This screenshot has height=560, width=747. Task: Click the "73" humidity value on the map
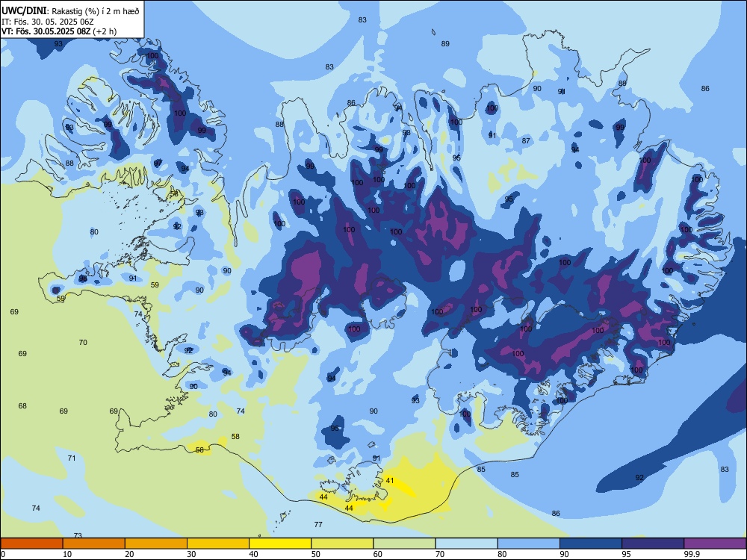pos(78,535)
